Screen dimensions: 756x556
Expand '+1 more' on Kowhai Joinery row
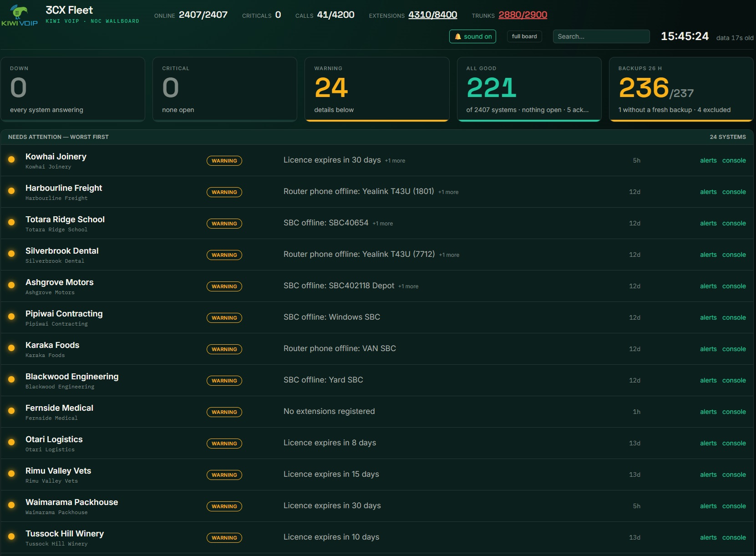[395, 161]
